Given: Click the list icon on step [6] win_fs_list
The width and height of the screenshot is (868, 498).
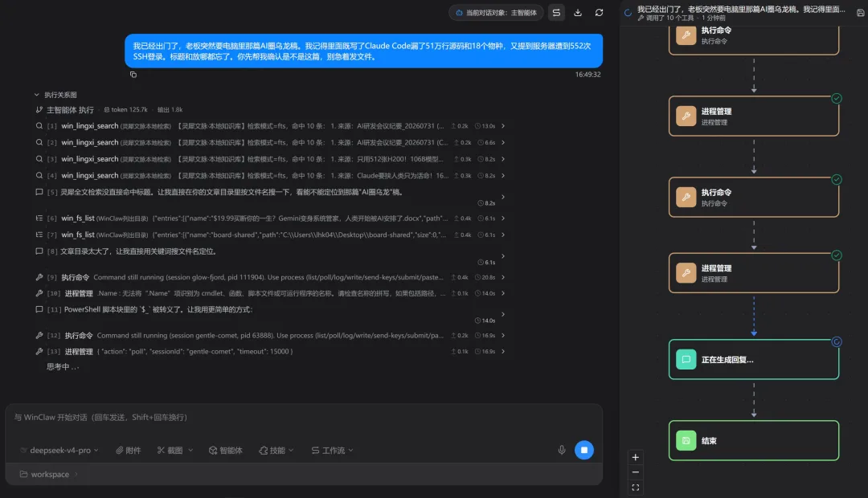Looking at the screenshot, I should 39,218.
